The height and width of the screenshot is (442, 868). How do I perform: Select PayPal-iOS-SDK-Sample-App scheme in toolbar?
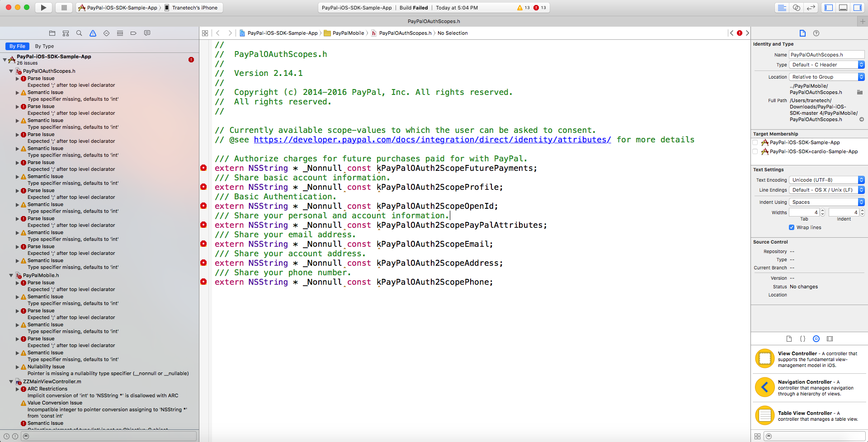(118, 7)
